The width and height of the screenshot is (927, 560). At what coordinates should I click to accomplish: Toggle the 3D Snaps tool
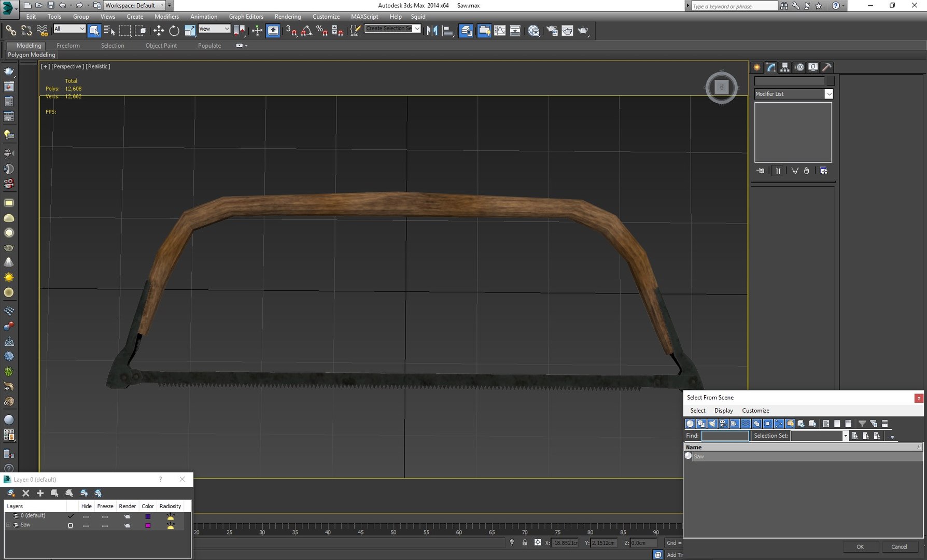pos(291,31)
